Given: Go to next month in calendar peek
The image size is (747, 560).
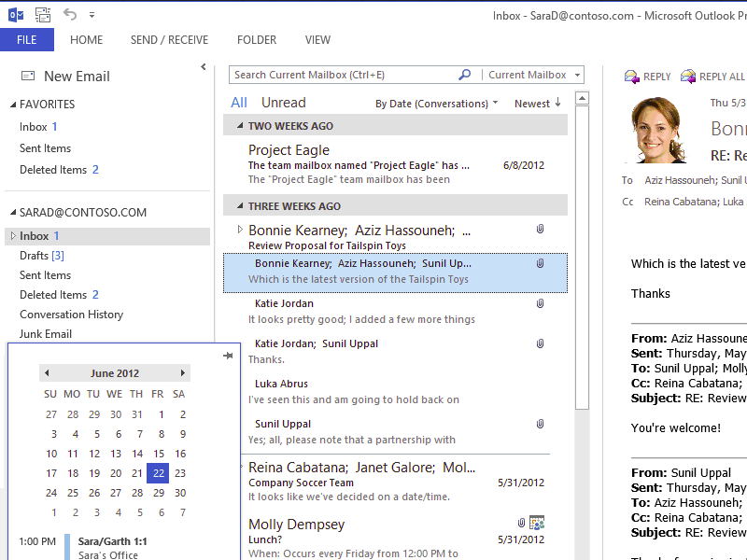Looking at the screenshot, I should [182, 372].
